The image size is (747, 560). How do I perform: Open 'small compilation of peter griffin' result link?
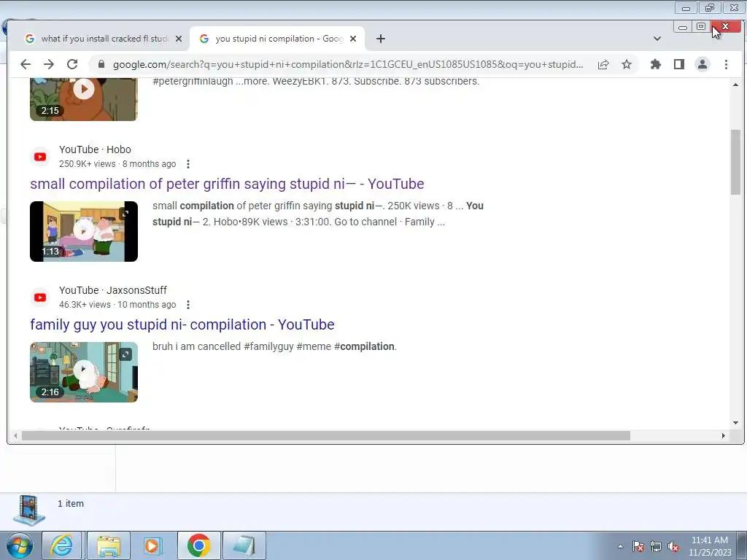coord(227,184)
